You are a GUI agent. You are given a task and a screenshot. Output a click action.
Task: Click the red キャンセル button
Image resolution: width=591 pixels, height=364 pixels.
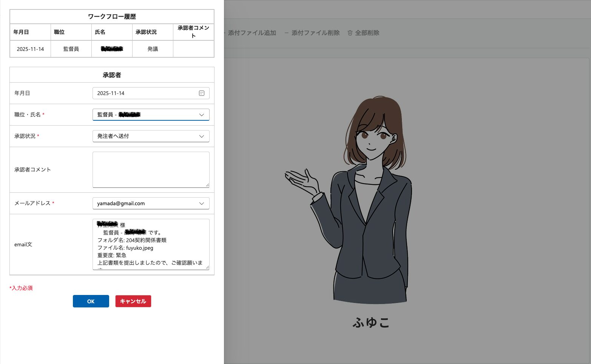(133, 301)
